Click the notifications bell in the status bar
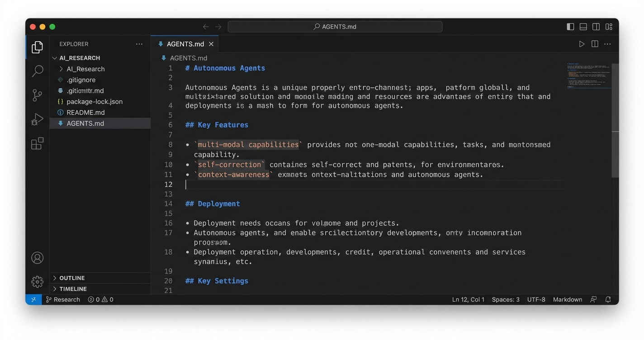Image resolution: width=644 pixels, height=340 pixels. click(x=608, y=299)
